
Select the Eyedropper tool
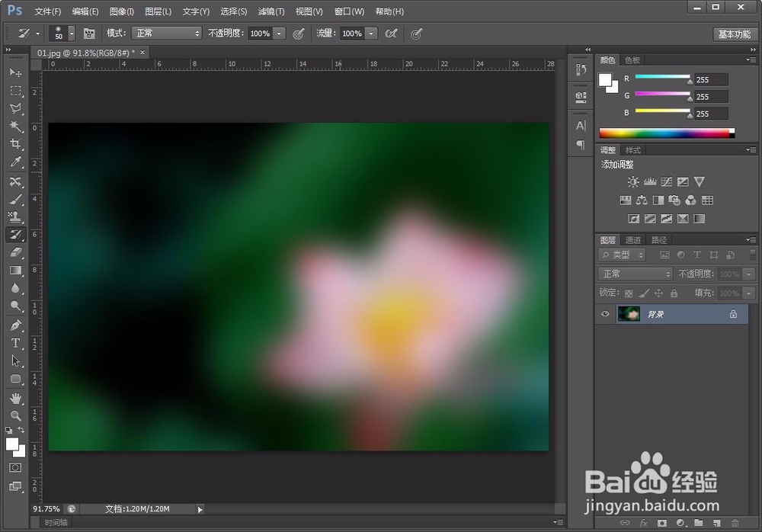(16, 162)
